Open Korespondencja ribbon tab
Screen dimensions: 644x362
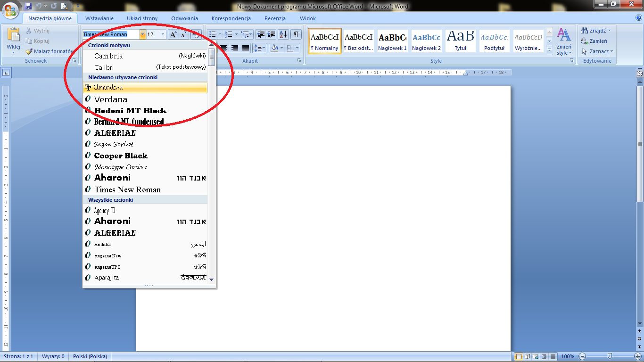231,18
